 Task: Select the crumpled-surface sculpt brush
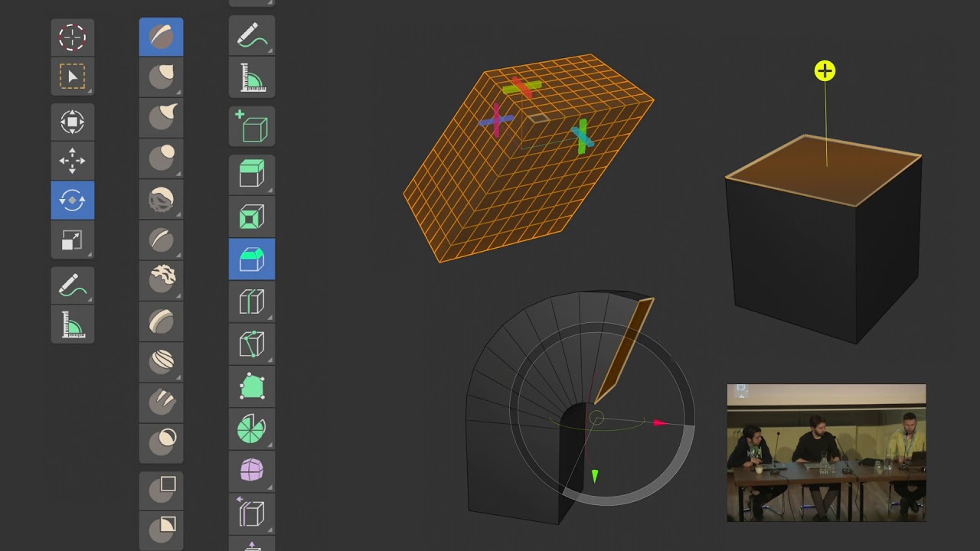(161, 200)
